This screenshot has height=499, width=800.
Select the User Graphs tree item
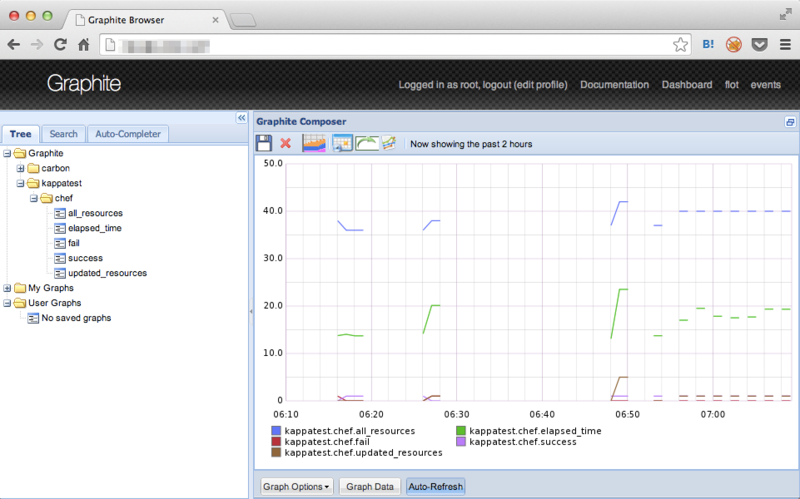55,303
